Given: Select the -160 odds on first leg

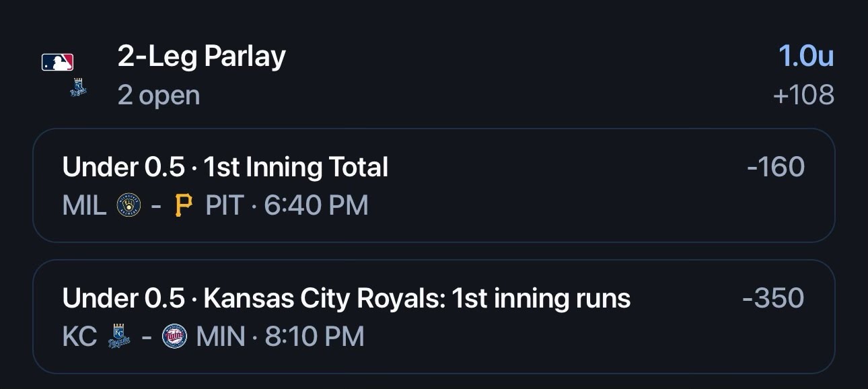Looking at the screenshot, I should coord(776,166).
